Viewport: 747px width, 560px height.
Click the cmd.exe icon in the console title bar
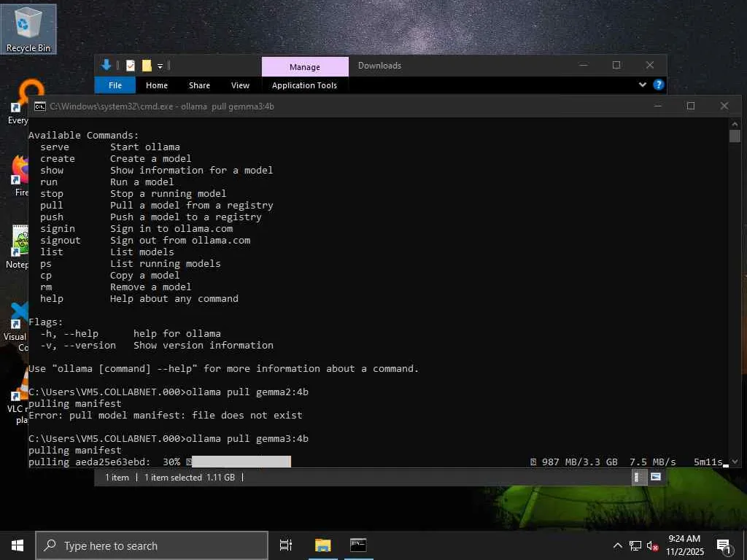pos(40,106)
